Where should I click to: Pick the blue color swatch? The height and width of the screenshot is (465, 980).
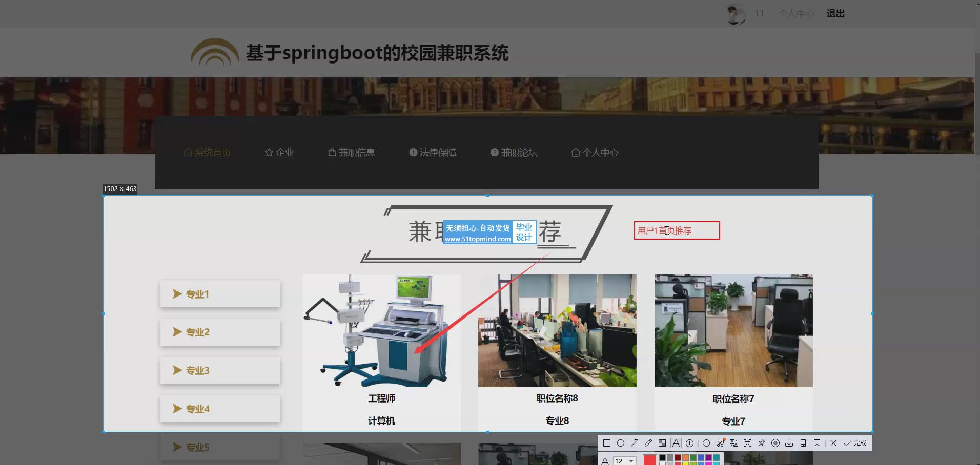[x=701, y=457]
